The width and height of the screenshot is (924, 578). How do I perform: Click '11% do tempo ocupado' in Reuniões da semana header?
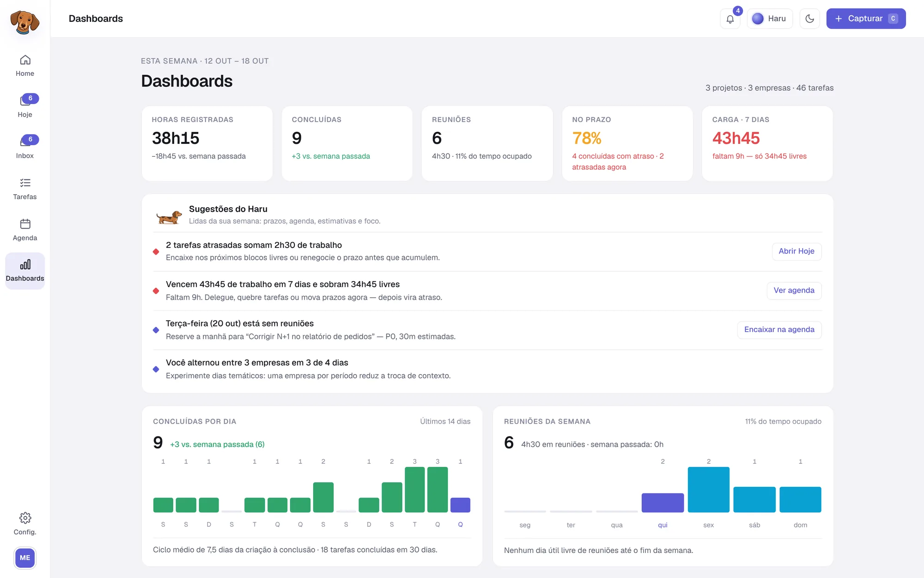coord(783,421)
